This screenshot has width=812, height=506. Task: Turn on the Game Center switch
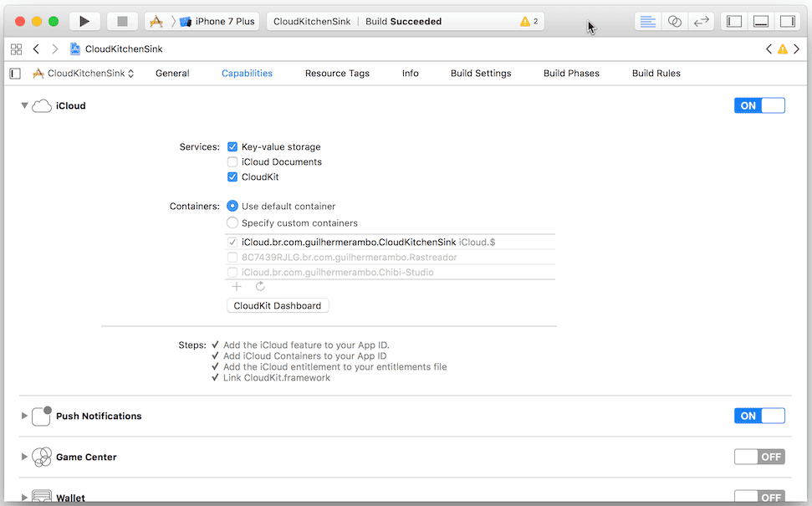pyautogui.click(x=759, y=457)
